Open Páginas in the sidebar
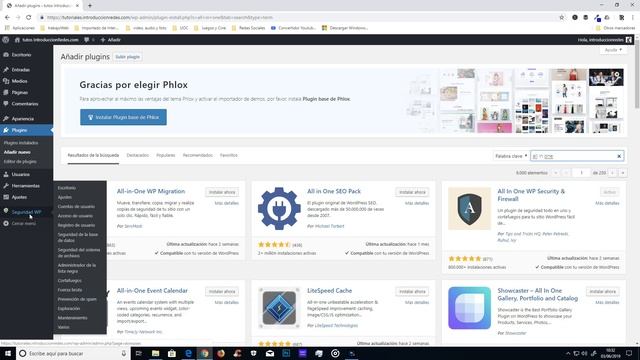The image size is (640, 360). click(20, 93)
